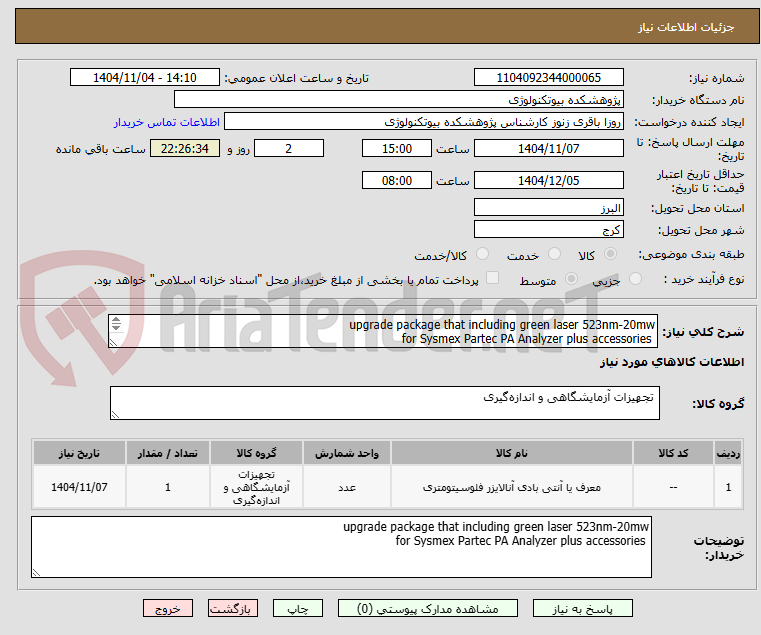
Task: Click the بازگشت back button
Action: (233, 608)
